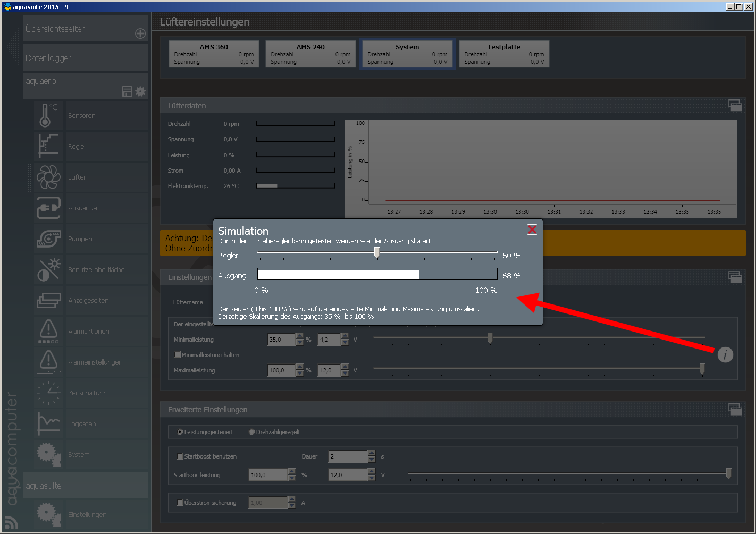This screenshot has height=534, width=756.
Task: Enable Minimalleistung halten checkbox
Action: click(x=178, y=355)
